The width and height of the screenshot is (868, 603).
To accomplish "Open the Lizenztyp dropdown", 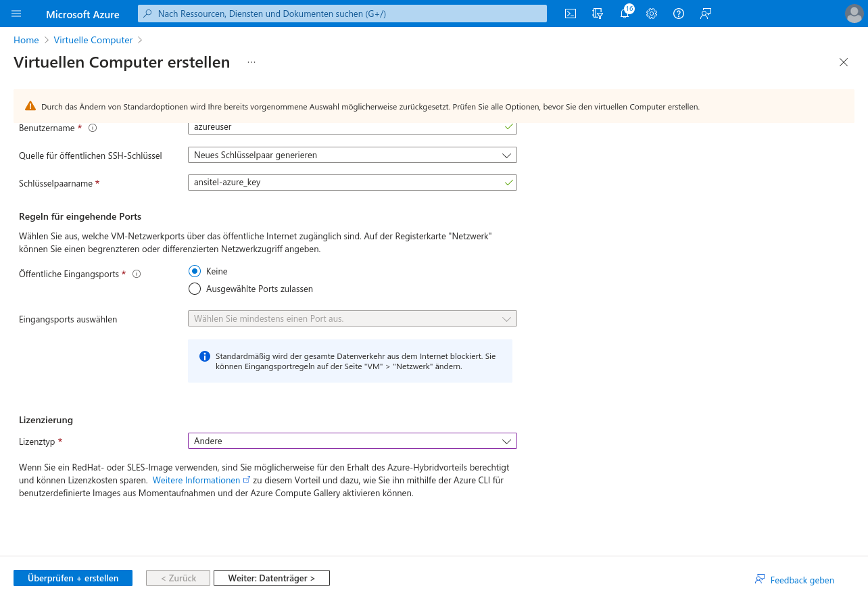I will pyautogui.click(x=352, y=441).
